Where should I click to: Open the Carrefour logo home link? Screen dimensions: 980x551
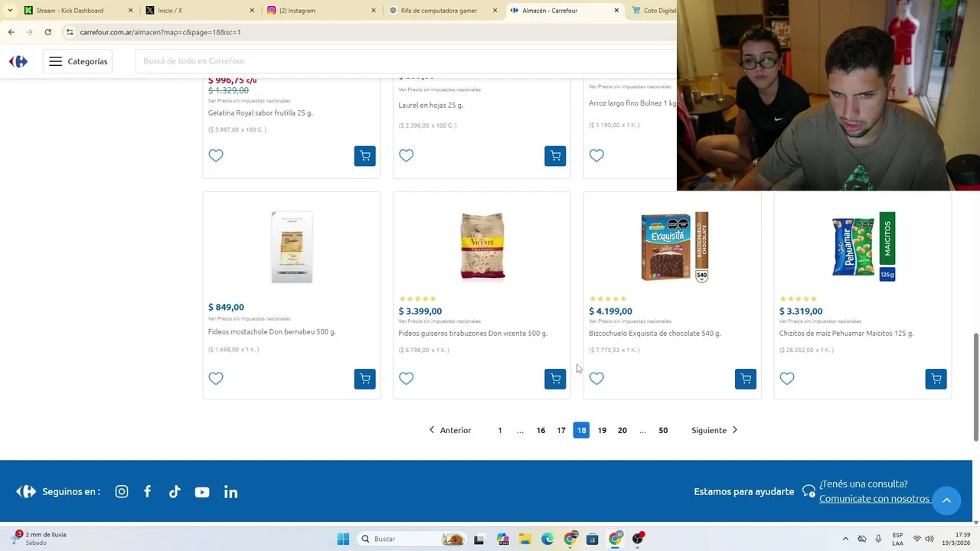point(18,61)
